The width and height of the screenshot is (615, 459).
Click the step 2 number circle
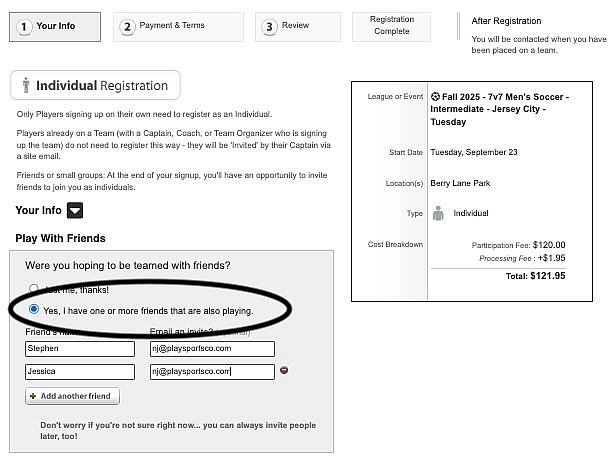point(127,27)
